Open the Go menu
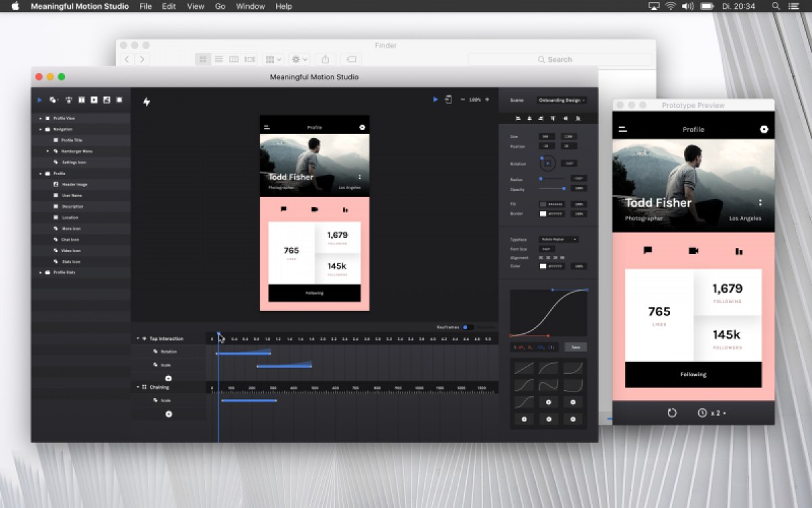812x508 pixels. (220, 6)
